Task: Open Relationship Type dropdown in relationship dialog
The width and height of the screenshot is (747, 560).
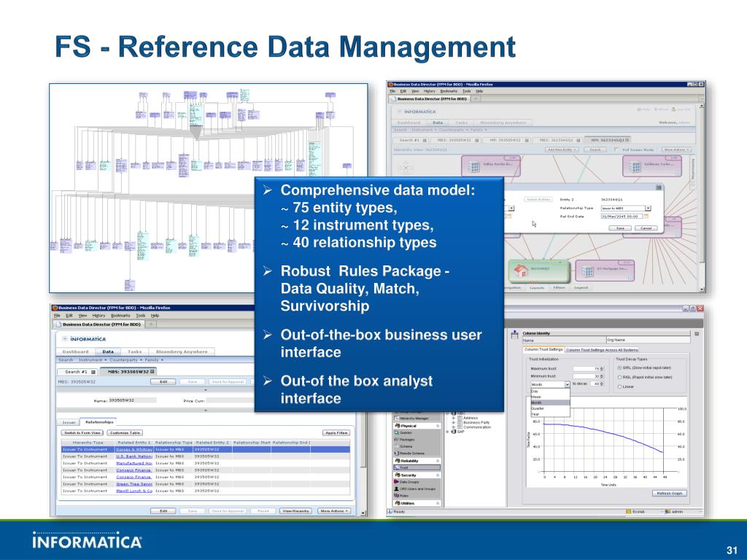Action: pos(648,208)
